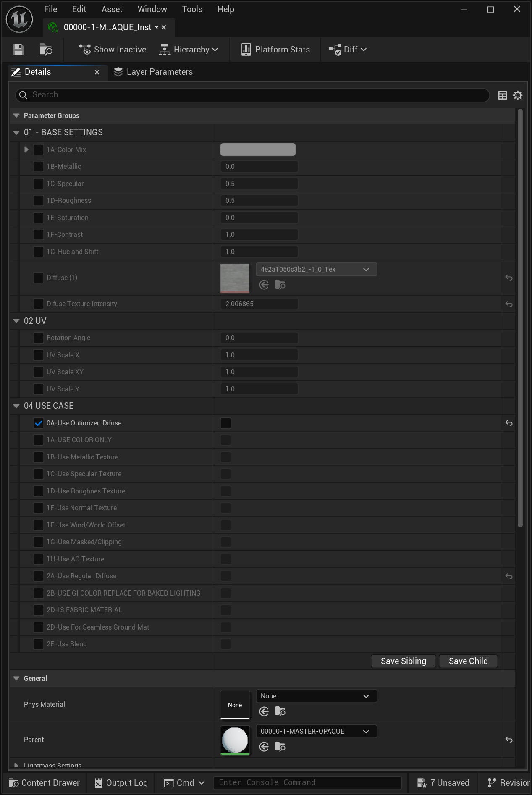This screenshot has height=795, width=532.
Task: Open the Parent 00000-1-MASTER-OPAQUE dropdown
Action: click(x=316, y=732)
